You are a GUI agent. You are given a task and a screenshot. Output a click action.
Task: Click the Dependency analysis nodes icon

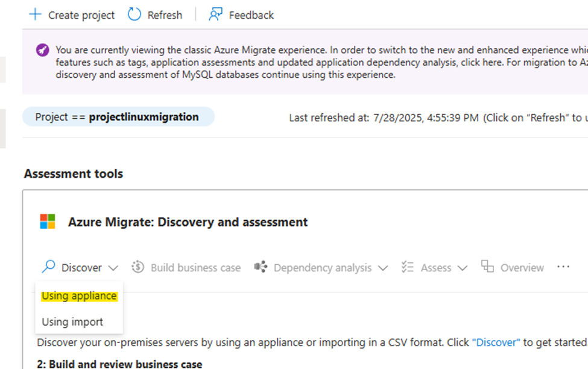coord(261,266)
